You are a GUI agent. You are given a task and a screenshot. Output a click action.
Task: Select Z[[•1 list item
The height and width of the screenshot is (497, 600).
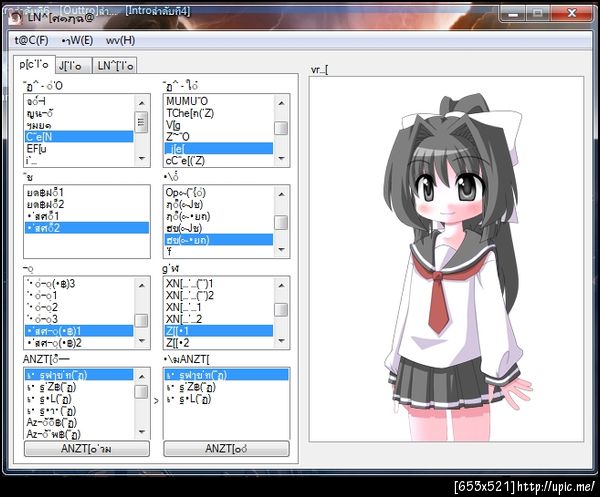tap(219, 331)
